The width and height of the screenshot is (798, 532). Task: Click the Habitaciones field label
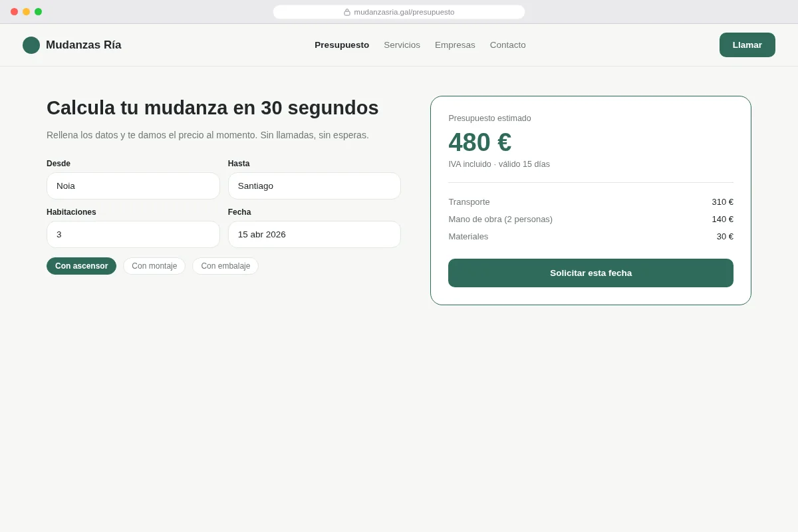pyautogui.click(x=71, y=212)
